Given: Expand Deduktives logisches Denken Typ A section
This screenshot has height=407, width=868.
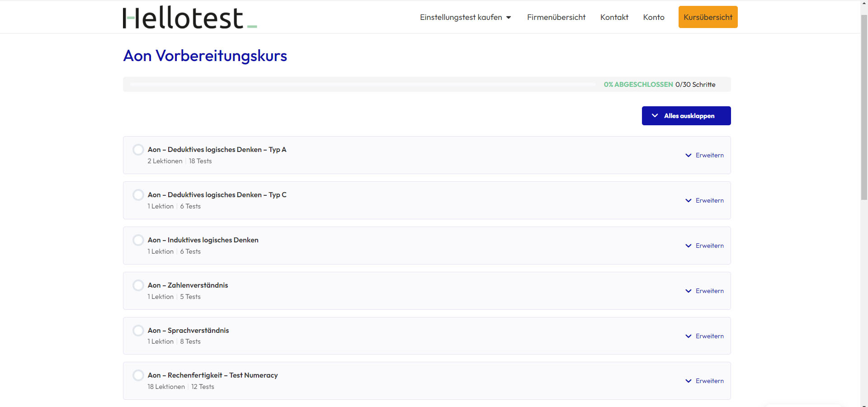Looking at the screenshot, I should click(704, 155).
